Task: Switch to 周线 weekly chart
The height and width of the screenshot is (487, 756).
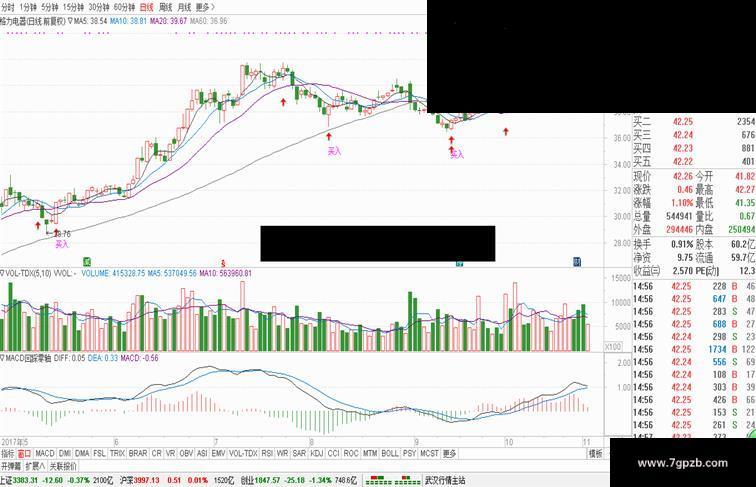Action: (x=165, y=7)
